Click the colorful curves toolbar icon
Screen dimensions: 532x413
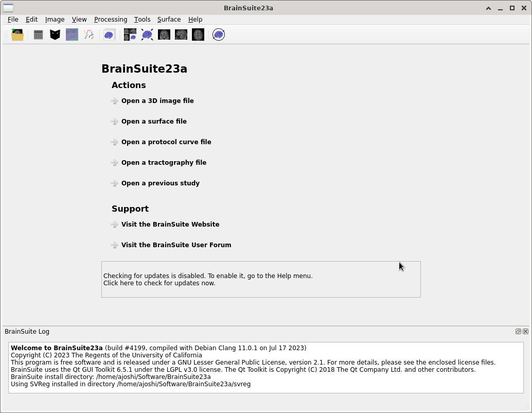tap(89, 35)
